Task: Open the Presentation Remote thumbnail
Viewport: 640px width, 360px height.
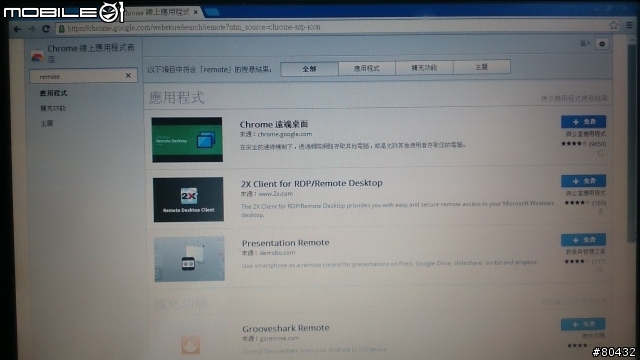Action: click(x=189, y=259)
